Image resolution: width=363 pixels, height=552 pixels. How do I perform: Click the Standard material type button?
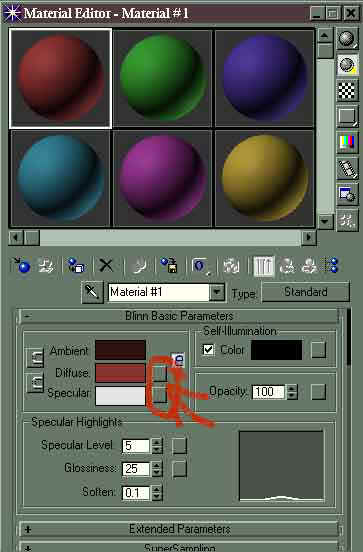306,292
